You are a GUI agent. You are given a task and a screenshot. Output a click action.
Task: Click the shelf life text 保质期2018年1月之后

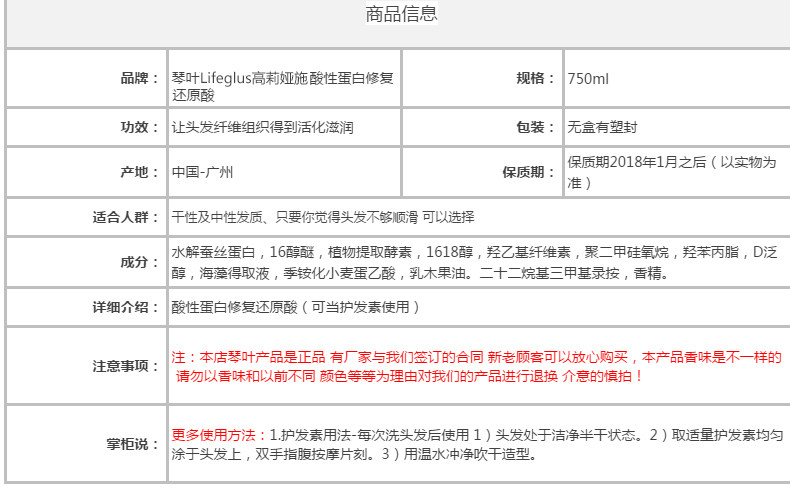[637, 162]
